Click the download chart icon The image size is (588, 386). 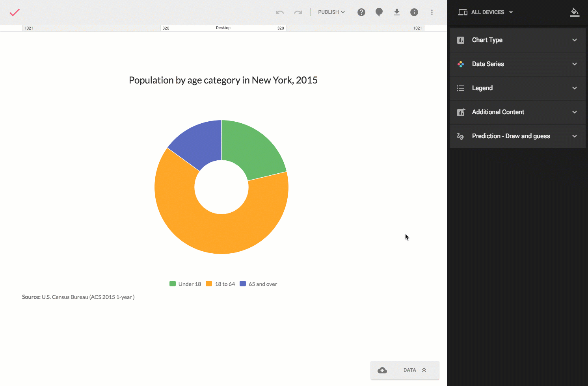pyautogui.click(x=396, y=12)
